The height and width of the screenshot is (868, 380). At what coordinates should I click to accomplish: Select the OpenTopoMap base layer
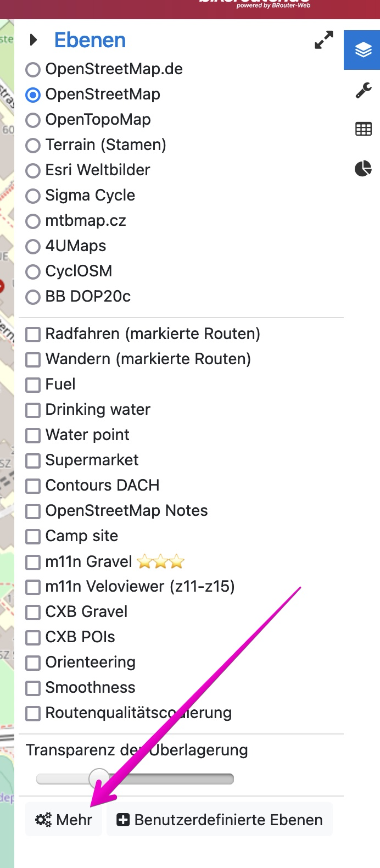tap(33, 120)
